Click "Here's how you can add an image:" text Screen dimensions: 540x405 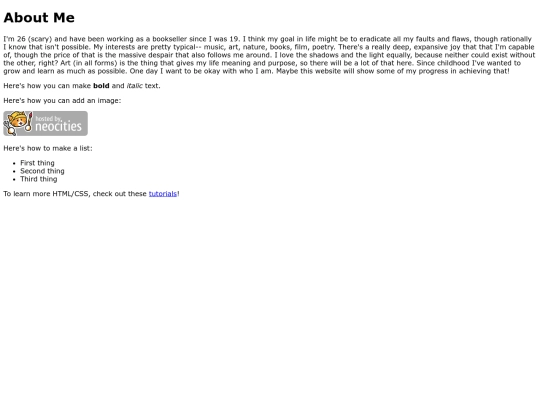click(62, 101)
